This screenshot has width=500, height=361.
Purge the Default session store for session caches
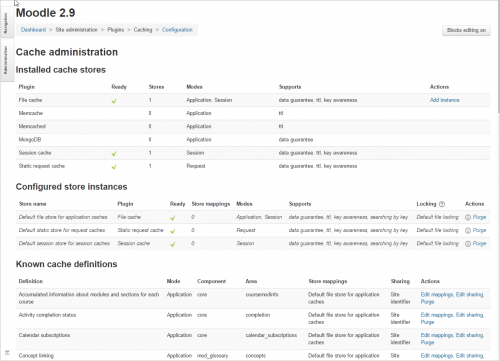point(479,244)
